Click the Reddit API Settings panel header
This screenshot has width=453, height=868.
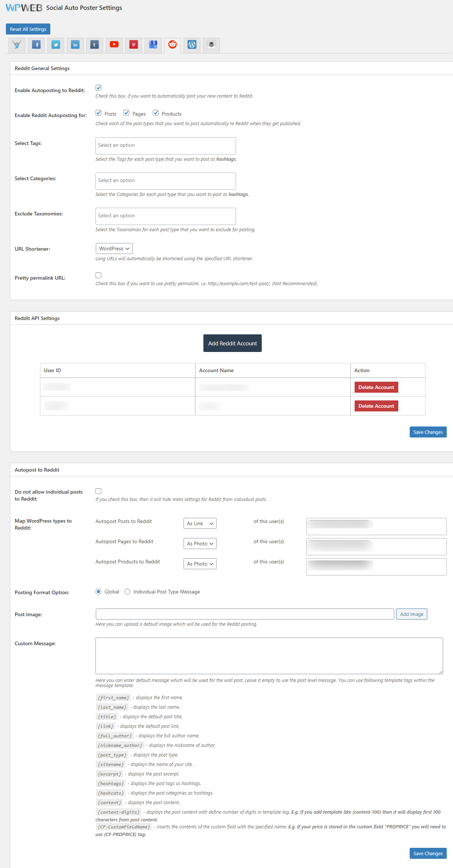231,318
